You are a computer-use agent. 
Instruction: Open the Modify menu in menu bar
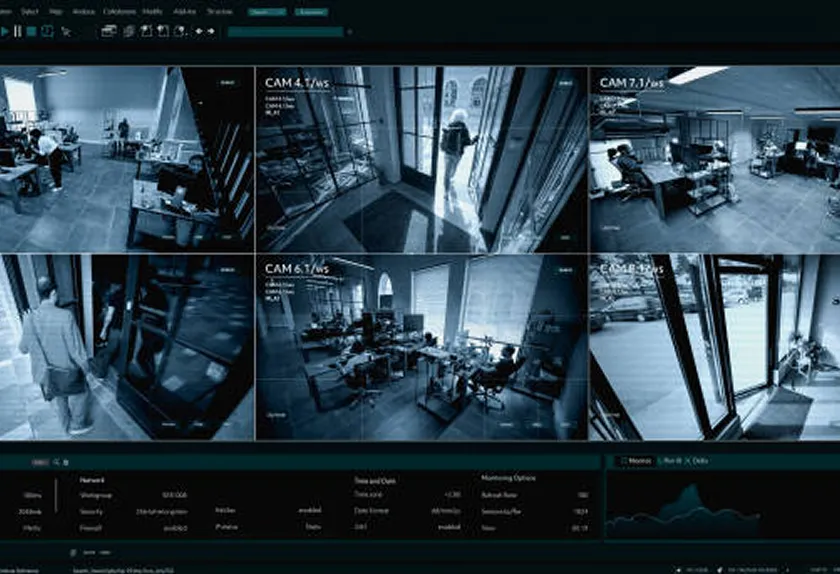coord(153,11)
